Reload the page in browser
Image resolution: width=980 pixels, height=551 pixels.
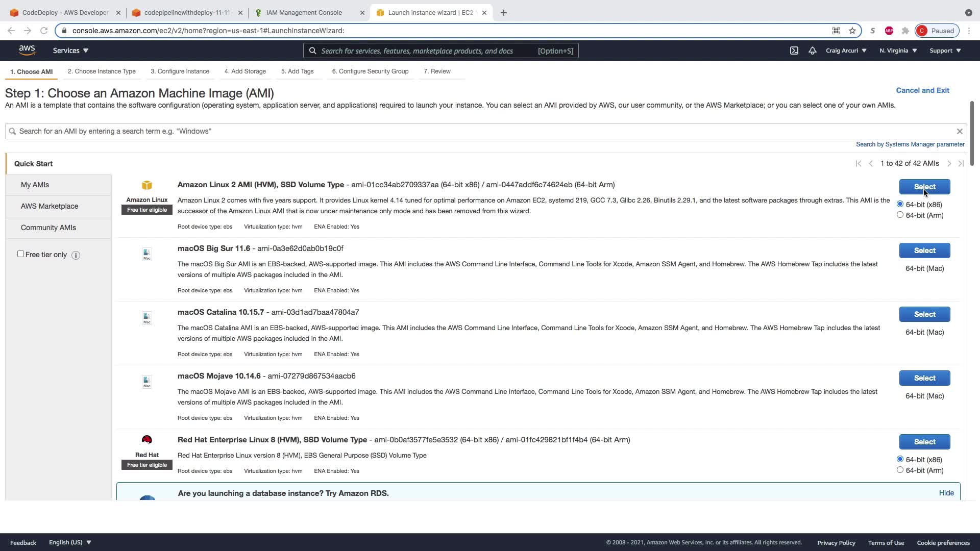click(x=44, y=31)
